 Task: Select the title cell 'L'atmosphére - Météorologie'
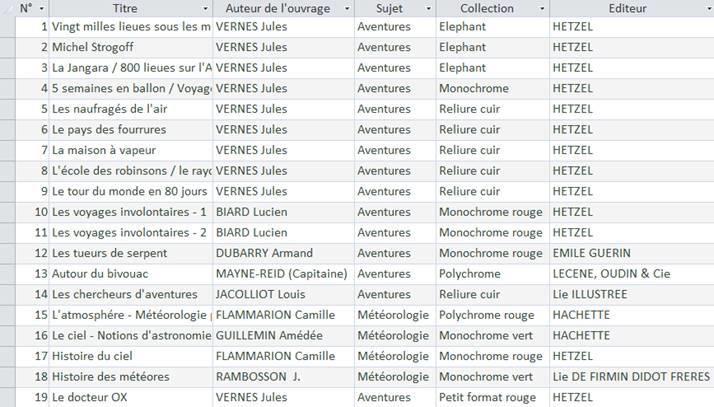pos(131,315)
